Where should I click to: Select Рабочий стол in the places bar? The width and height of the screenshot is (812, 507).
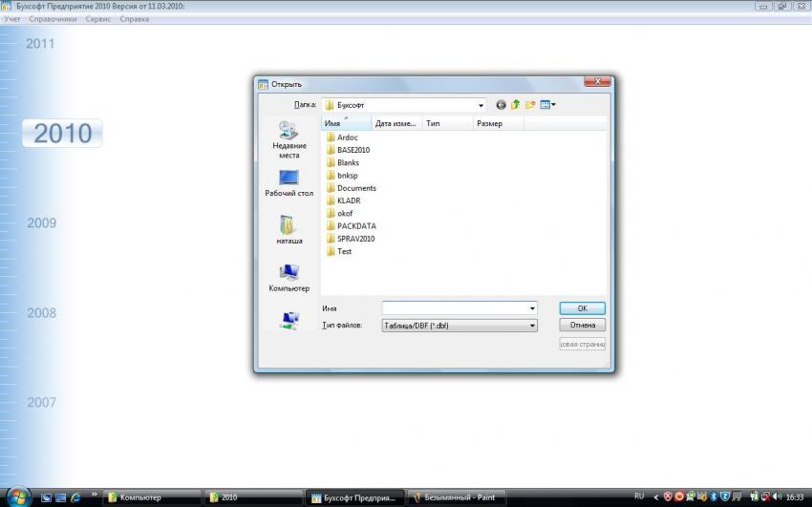288,183
